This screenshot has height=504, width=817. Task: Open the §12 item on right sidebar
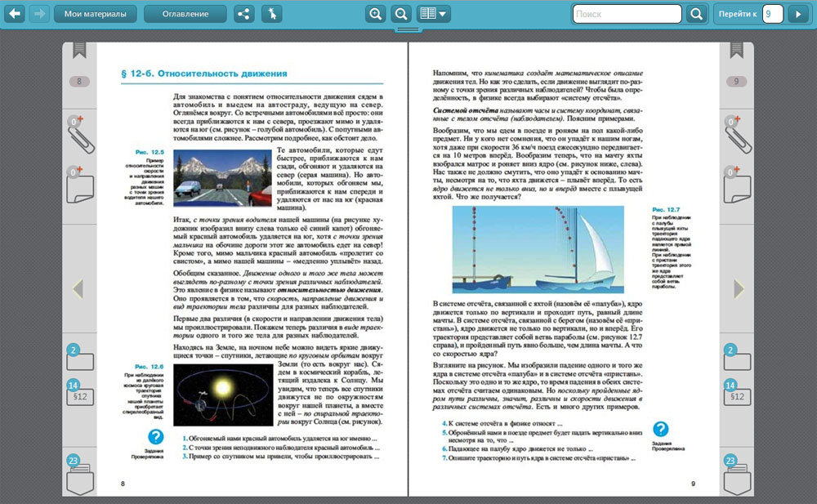(738, 395)
